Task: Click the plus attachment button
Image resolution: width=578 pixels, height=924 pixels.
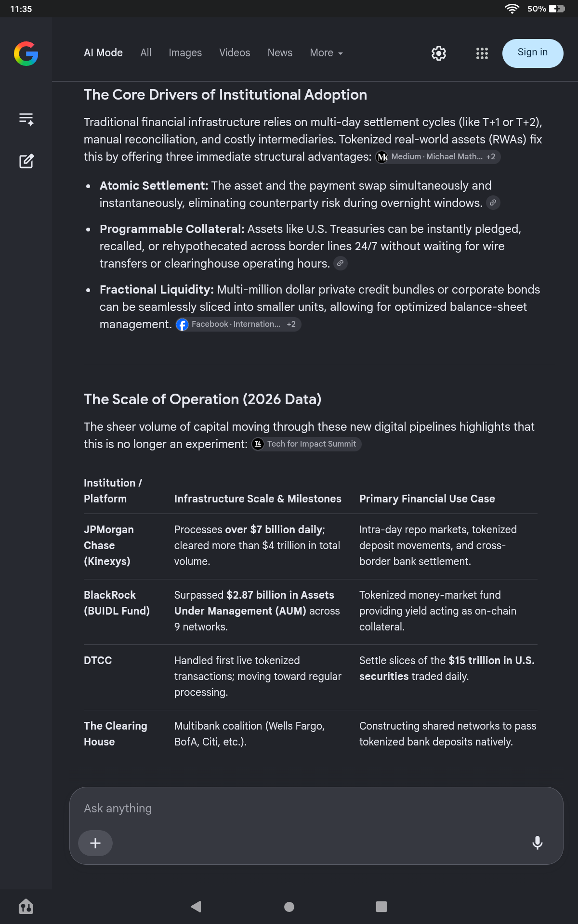Action: pos(95,843)
